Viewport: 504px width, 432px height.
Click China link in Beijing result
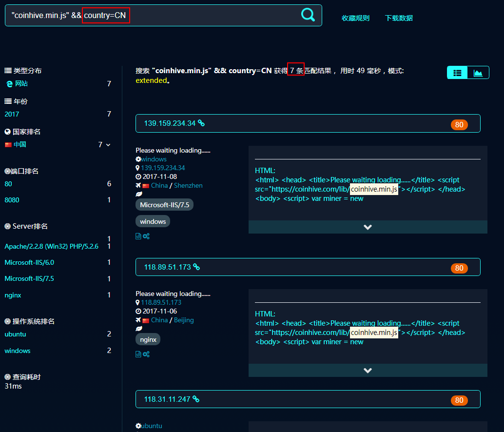click(159, 320)
